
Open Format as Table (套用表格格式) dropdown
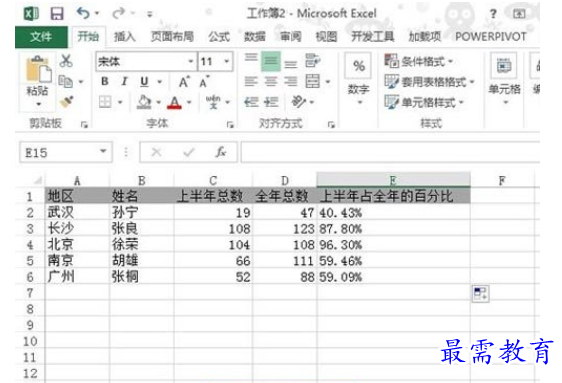pyautogui.click(x=429, y=82)
